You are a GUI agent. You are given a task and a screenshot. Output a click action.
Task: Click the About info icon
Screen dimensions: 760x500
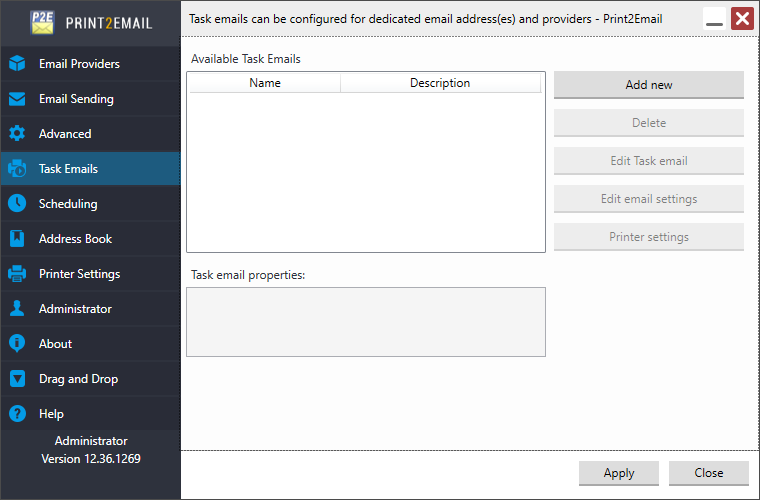click(x=17, y=344)
